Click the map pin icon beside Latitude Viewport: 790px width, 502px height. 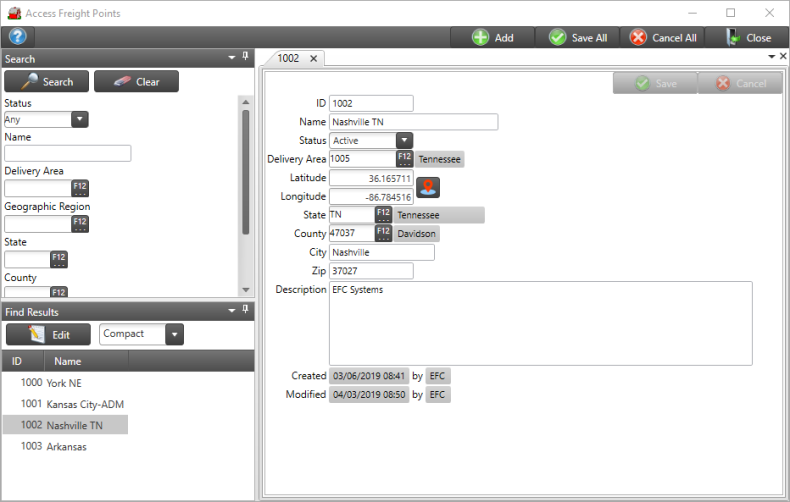tap(428, 186)
